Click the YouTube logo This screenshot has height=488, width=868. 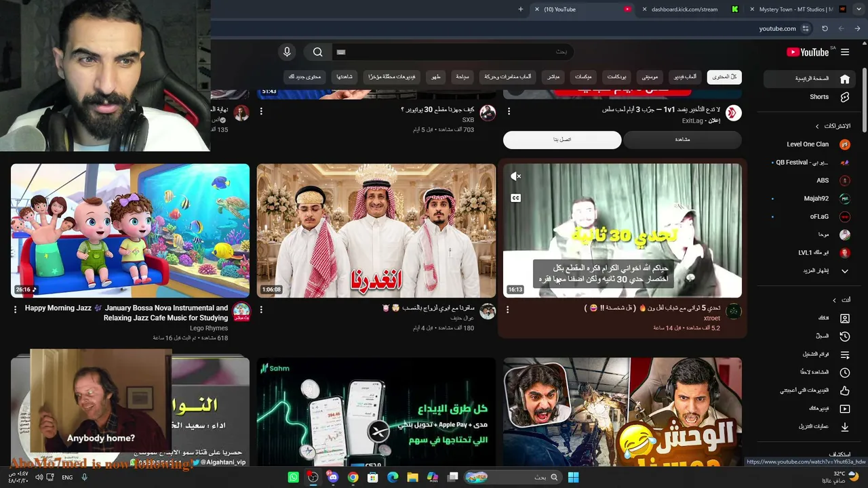coord(808,52)
